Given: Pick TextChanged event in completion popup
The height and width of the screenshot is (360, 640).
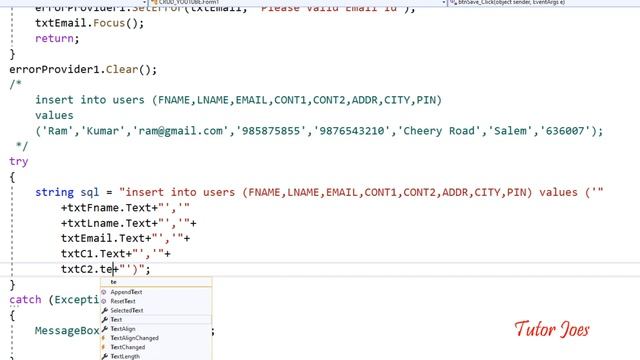Looking at the screenshot, I should tap(156, 347).
